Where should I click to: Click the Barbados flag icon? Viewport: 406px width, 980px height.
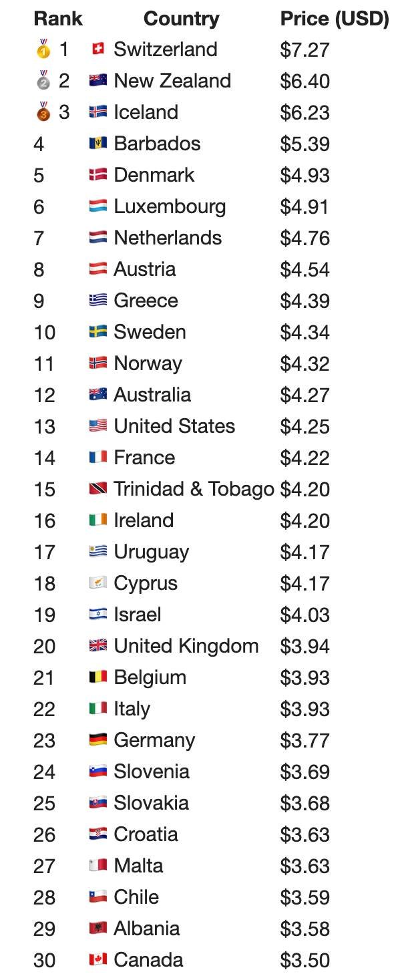[98, 144]
